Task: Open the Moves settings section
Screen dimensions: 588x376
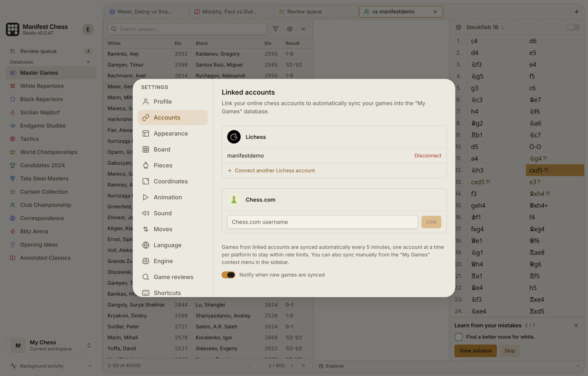Action: (x=173, y=229)
